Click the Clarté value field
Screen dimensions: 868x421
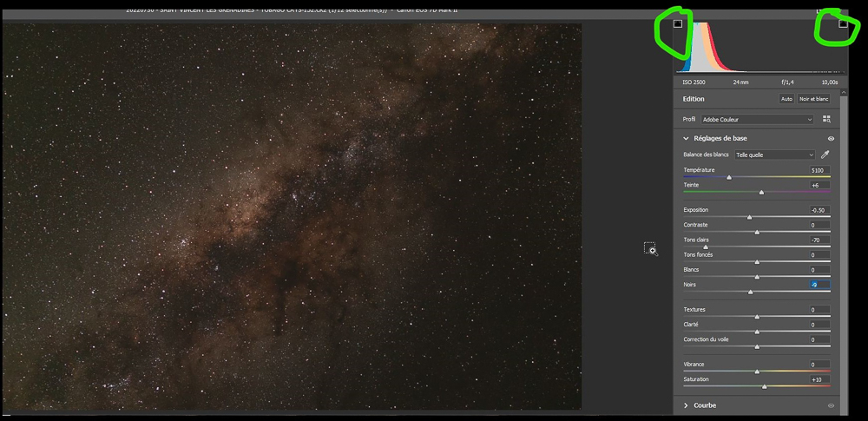tap(819, 325)
